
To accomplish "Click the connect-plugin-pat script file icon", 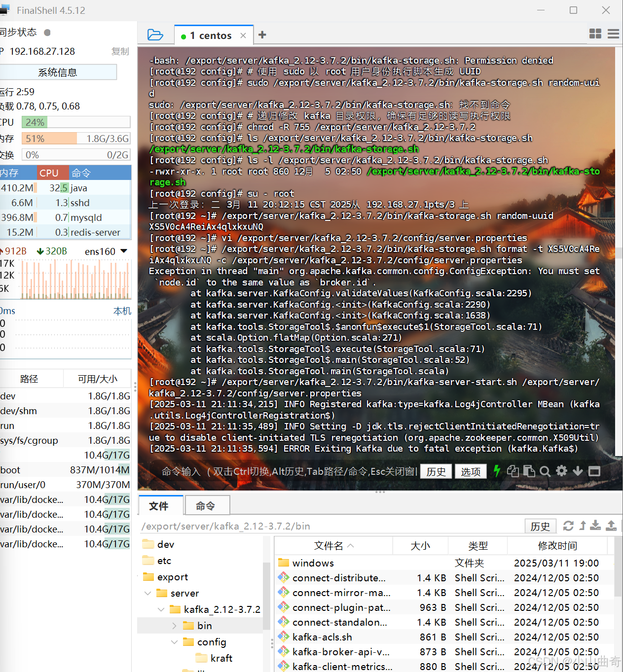I will (x=284, y=607).
